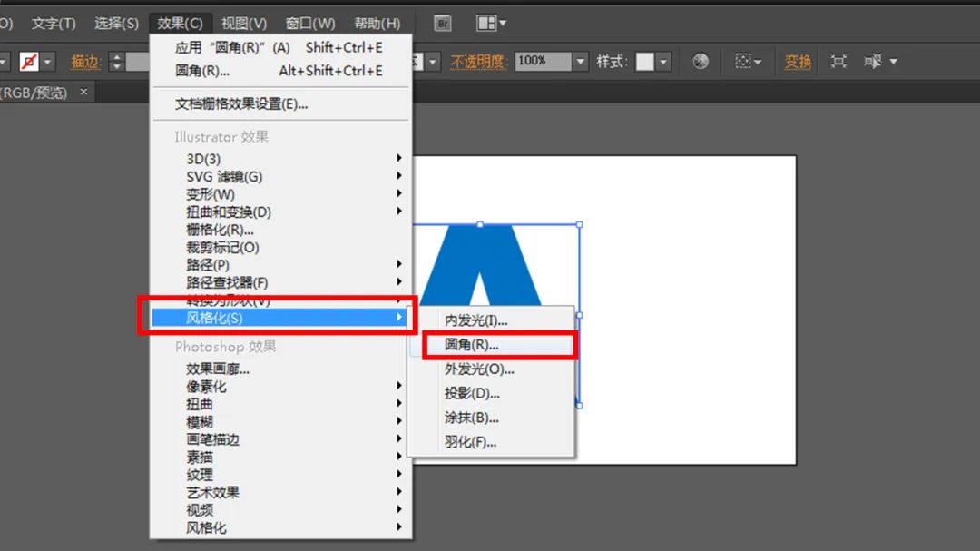980x551 pixels.
Task: Expand the 画笔描边 submenu
Action: click(280, 439)
